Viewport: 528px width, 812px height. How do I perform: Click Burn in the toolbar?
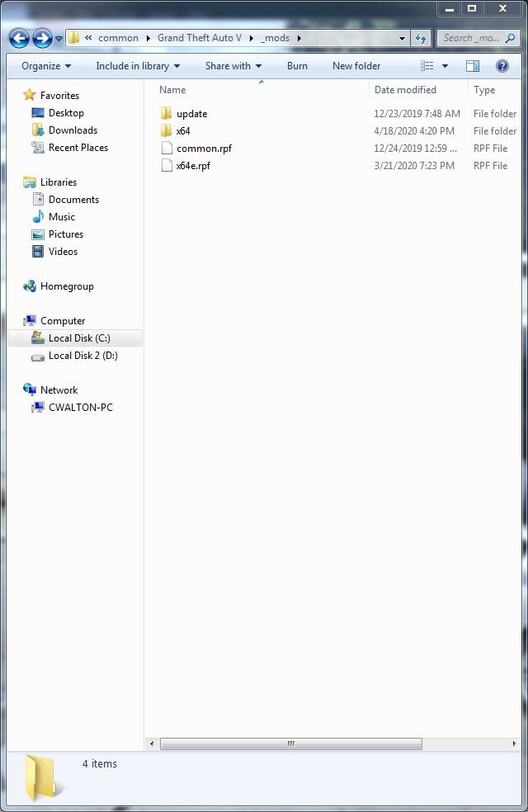(x=297, y=66)
